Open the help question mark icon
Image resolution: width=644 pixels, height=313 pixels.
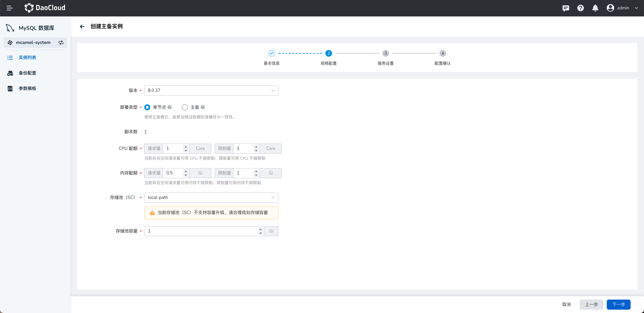click(x=580, y=8)
